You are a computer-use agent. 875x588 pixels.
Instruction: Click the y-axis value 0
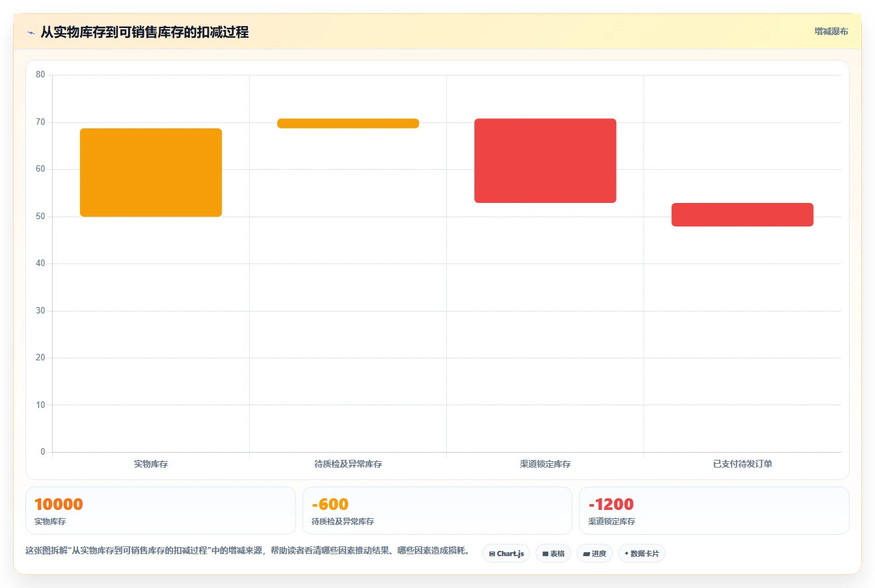[x=43, y=452]
